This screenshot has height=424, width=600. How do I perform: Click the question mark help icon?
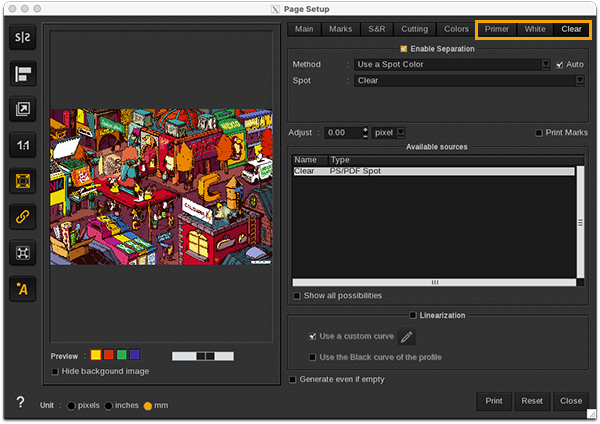tap(20, 402)
